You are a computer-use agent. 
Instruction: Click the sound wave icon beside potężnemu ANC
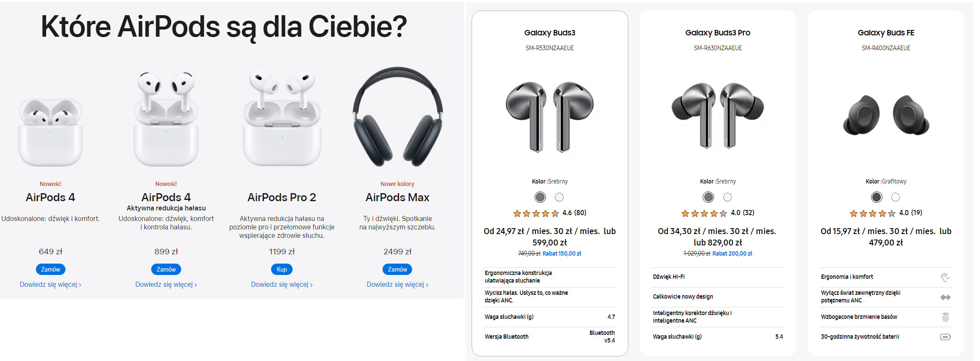tap(945, 297)
